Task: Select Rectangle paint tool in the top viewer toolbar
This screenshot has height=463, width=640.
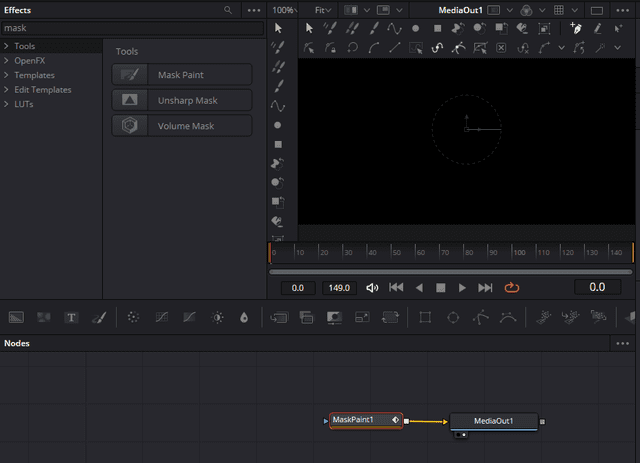Action: pyautogui.click(x=438, y=28)
